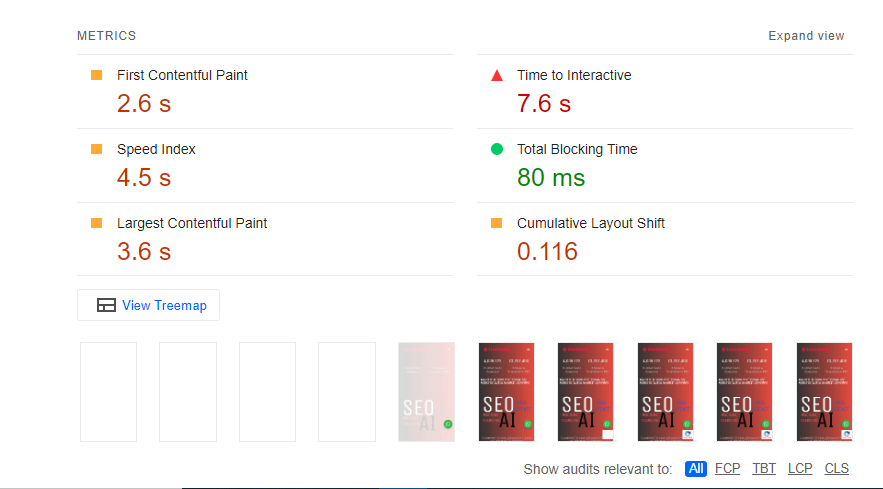This screenshot has height=489, width=883.
Task: Click the Total Blocking Time label
Action: [577, 149]
